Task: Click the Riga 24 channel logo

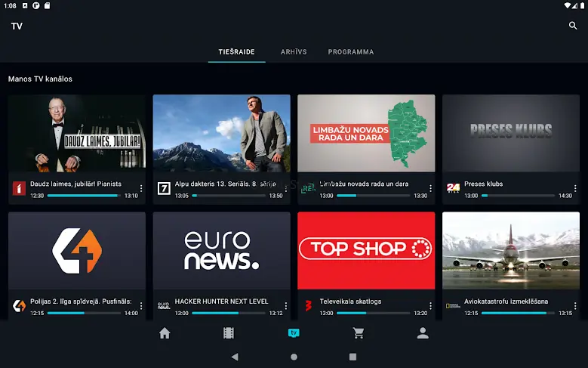Action: pos(453,188)
